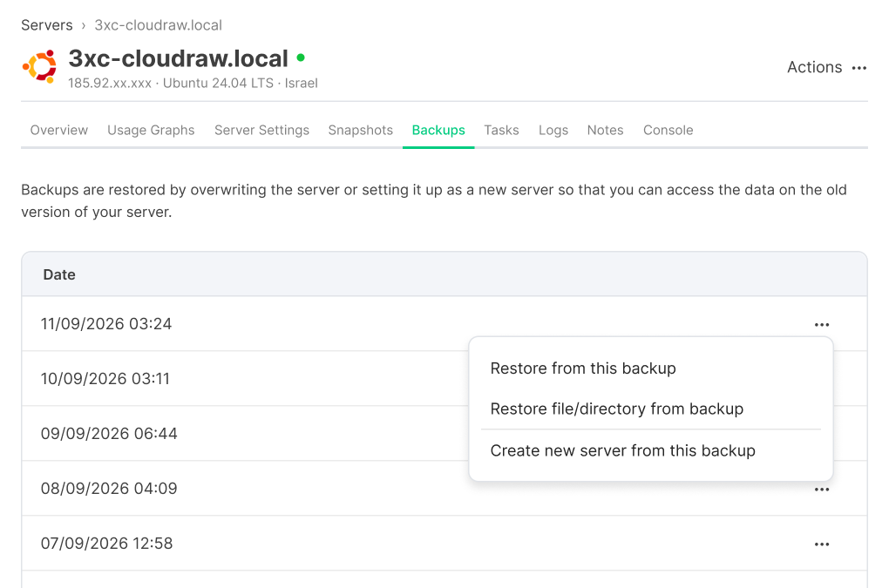Select the Backups tab

438,131
